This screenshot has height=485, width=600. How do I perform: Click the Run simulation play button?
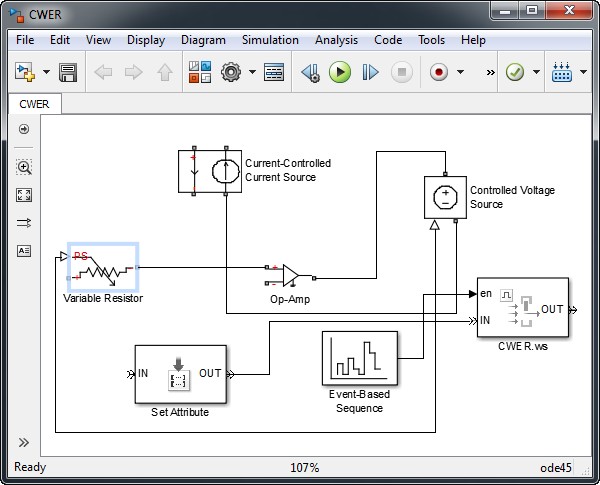[340, 72]
